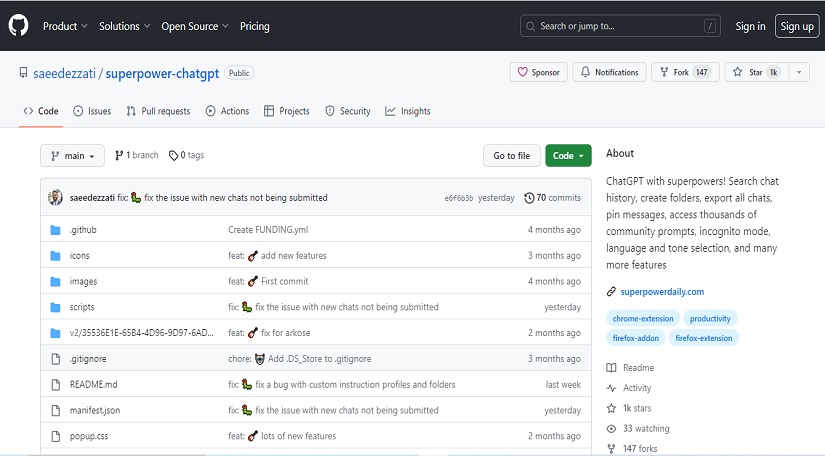
Task: Click the eye icon beside 33 watching
Action: pos(611,429)
